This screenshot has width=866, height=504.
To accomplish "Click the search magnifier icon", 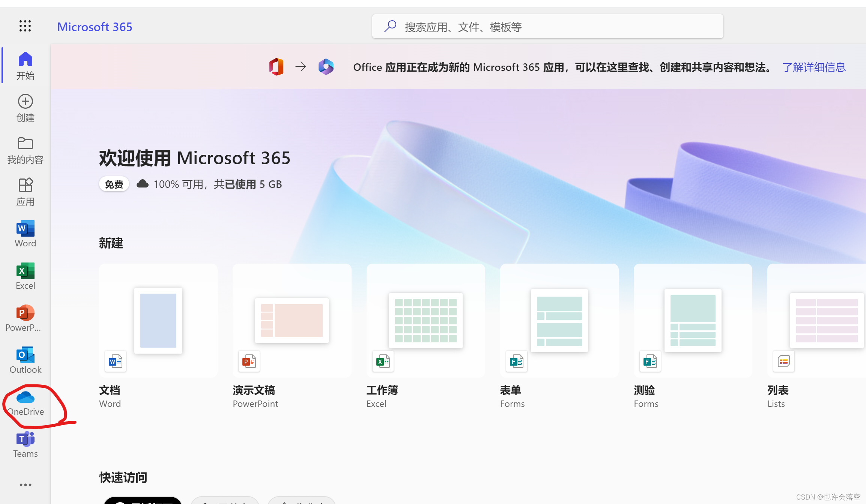I will [x=390, y=26].
